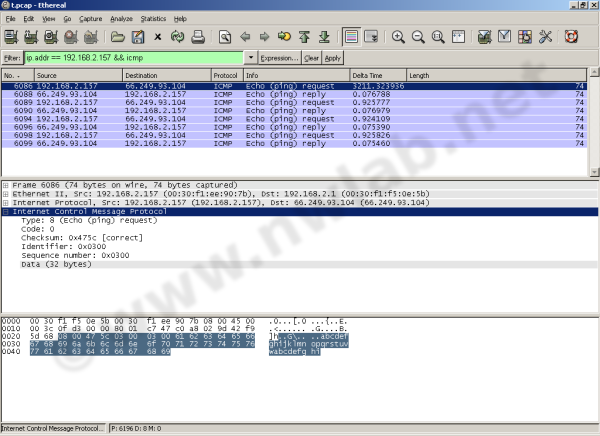Click the Filter: button

point(12,58)
